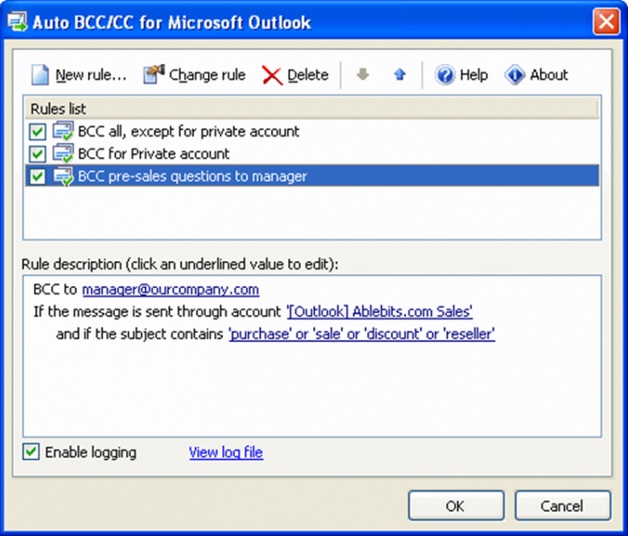Move selected rule down with gray arrow

(363, 75)
